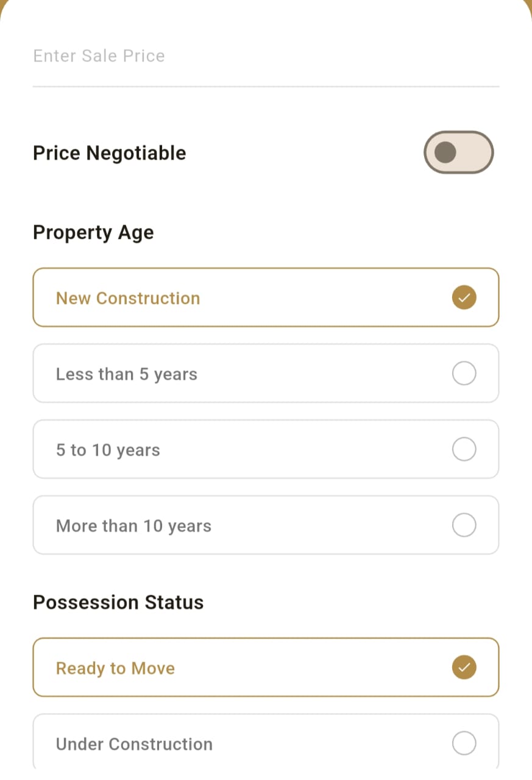Viewport: 532px width, 780px height.
Task: Toggle the Price Negotiable switch
Action: pyautogui.click(x=458, y=152)
